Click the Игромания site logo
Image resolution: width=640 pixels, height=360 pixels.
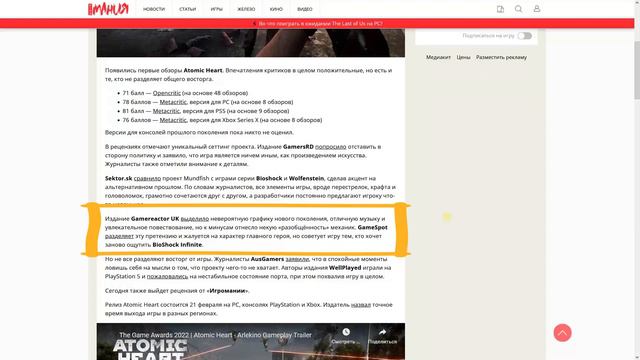tap(108, 9)
